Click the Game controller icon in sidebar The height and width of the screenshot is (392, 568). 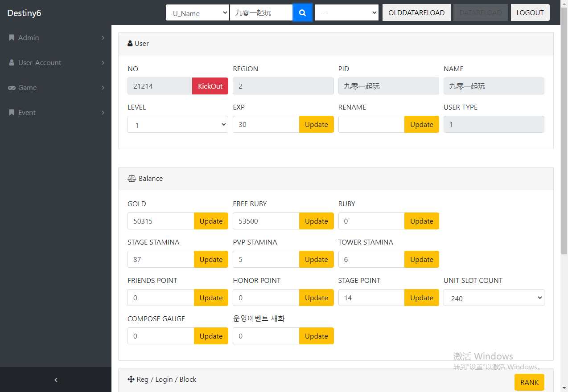12,88
